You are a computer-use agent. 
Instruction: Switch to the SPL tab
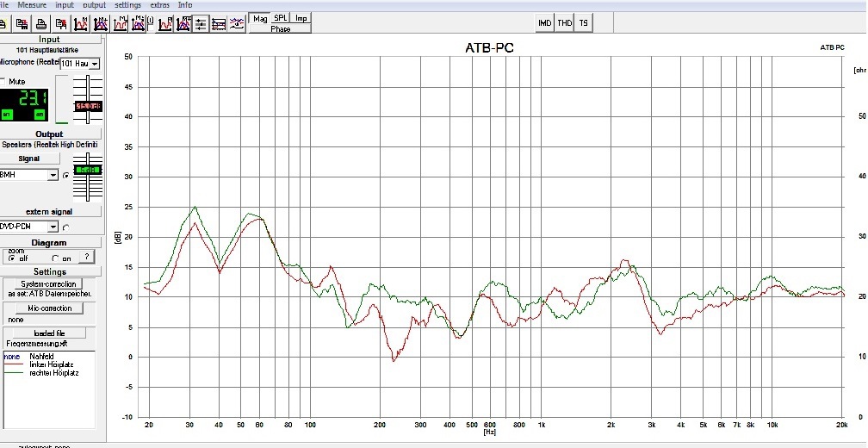pyautogui.click(x=281, y=17)
